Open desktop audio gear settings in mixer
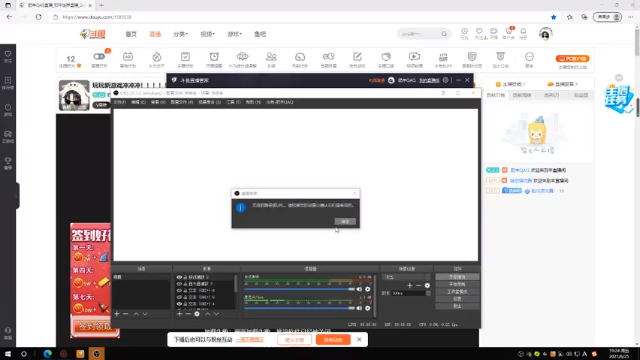 click(368, 289)
